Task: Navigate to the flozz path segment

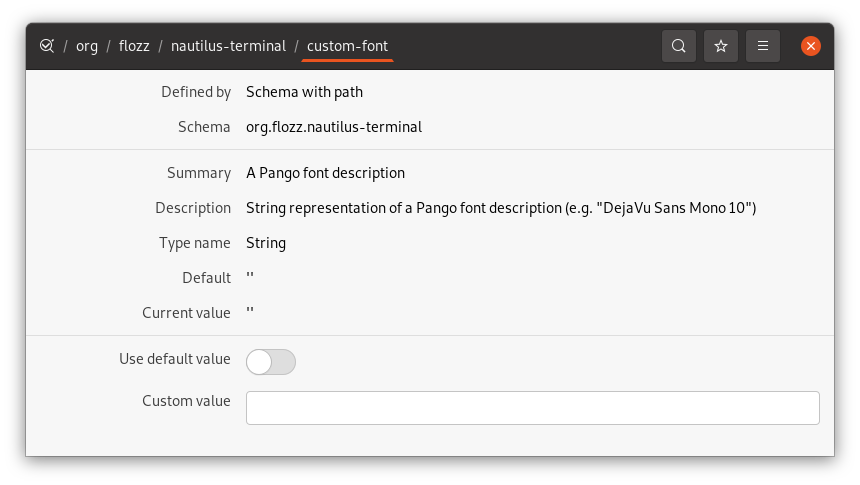Action: coord(134,46)
